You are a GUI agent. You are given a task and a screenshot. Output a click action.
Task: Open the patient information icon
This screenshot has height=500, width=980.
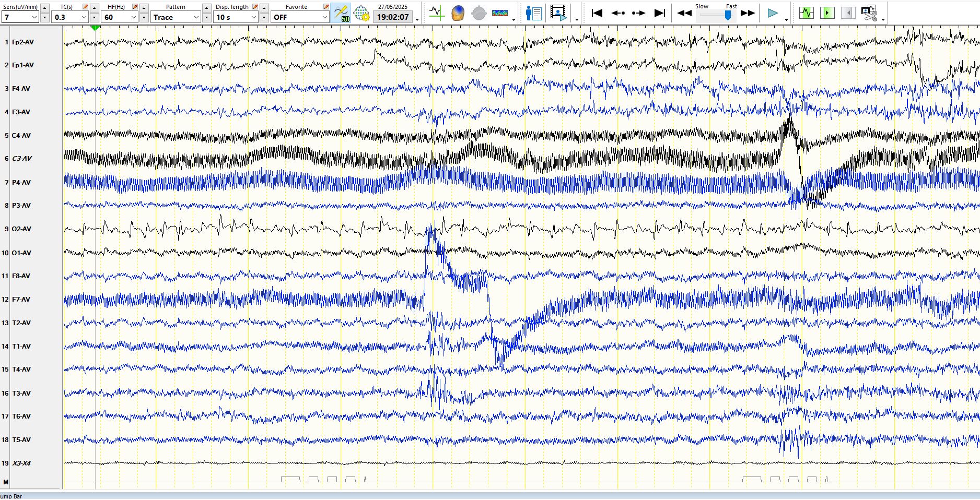pyautogui.click(x=533, y=13)
